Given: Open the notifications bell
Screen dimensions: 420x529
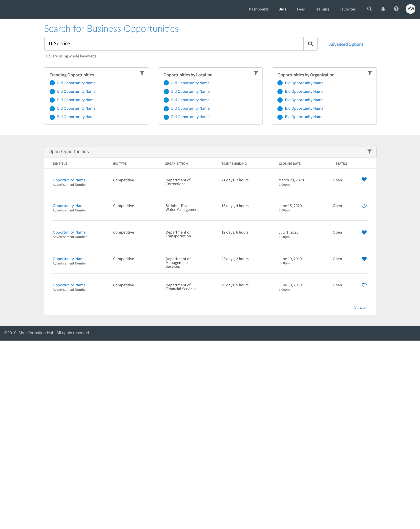Looking at the screenshot, I should tap(383, 9).
